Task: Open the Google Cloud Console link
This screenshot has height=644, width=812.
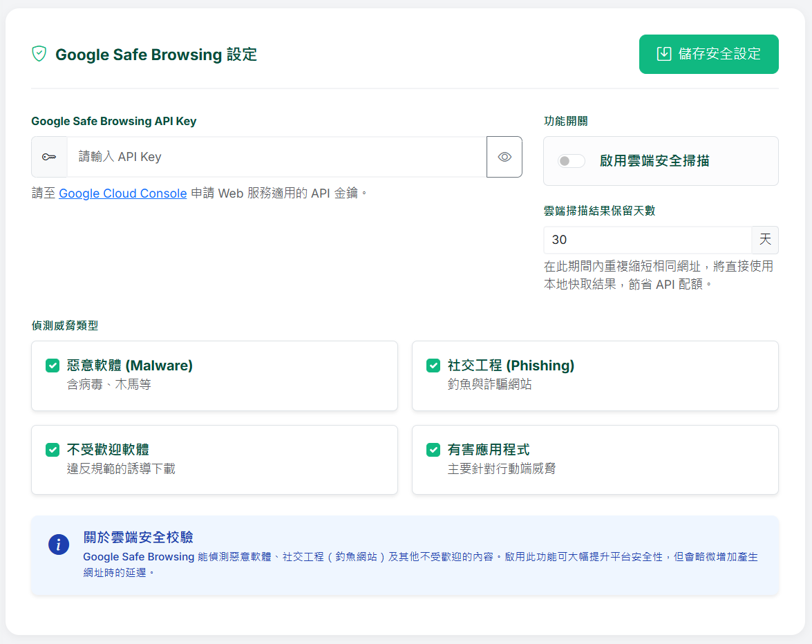Action: [123, 193]
